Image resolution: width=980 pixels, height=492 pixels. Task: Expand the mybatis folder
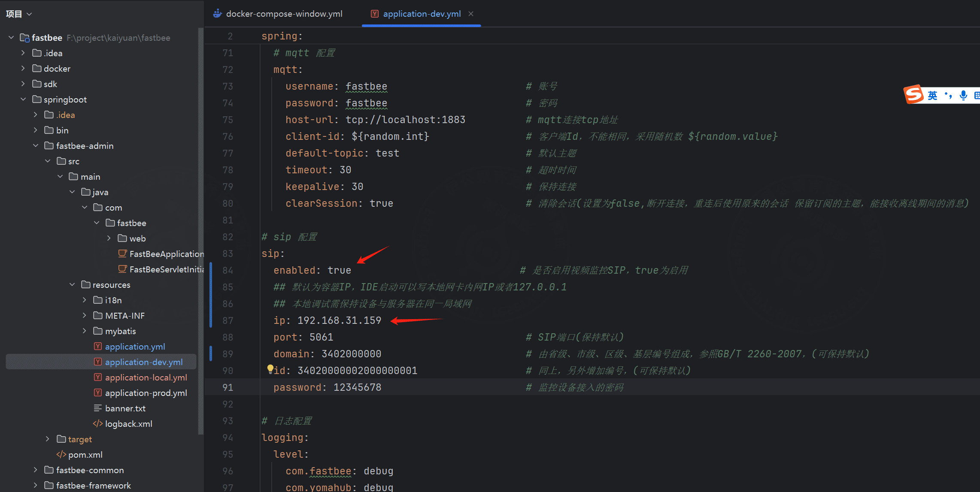tap(85, 331)
